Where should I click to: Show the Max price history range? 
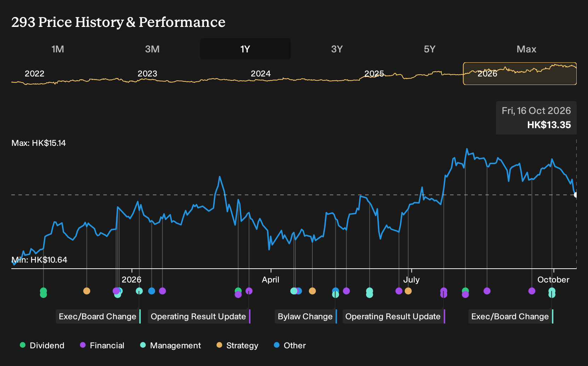tap(526, 49)
